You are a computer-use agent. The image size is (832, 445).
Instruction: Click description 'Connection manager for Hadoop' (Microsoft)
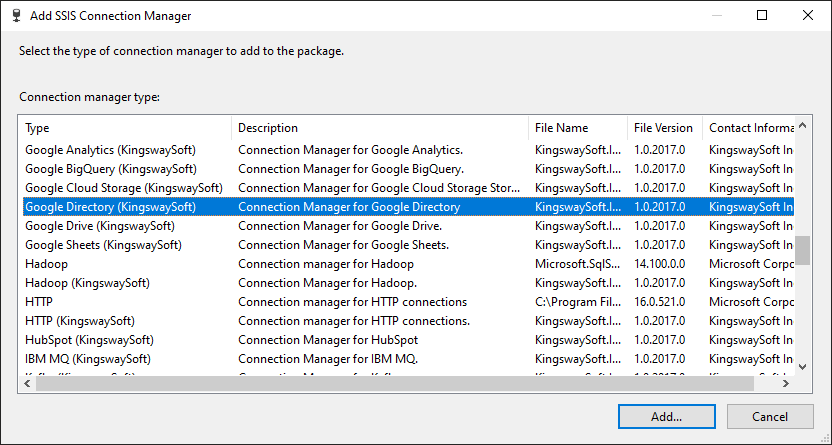326,264
